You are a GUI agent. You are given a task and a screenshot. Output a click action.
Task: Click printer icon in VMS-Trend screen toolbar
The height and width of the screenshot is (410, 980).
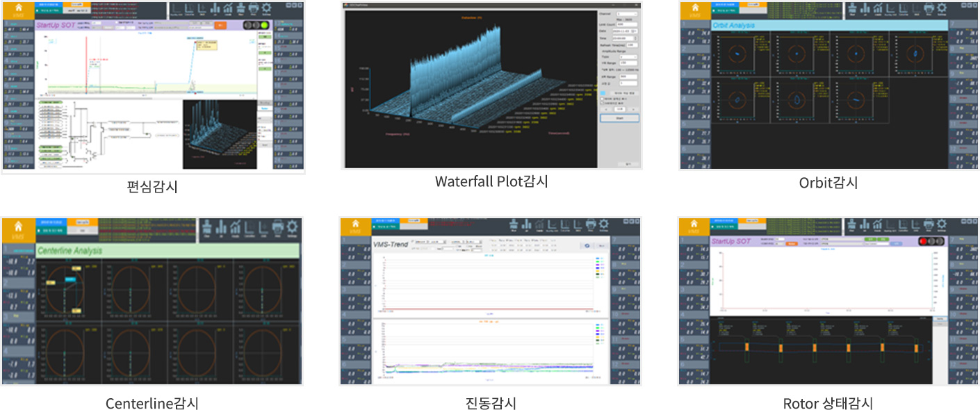coord(591,224)
